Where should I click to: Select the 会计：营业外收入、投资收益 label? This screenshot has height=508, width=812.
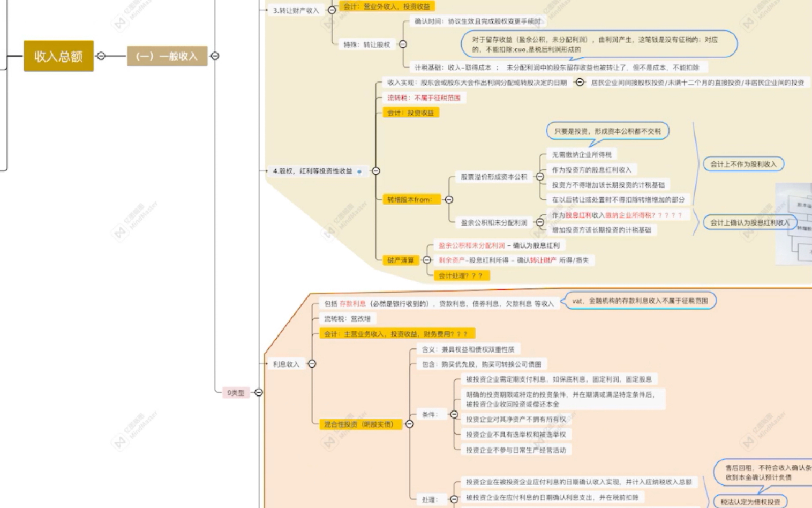click(x=387, y=6)
